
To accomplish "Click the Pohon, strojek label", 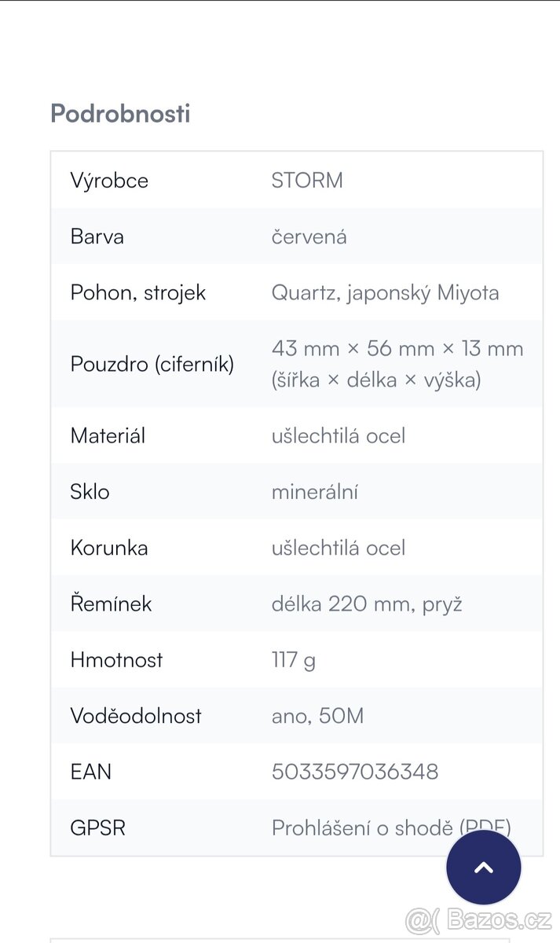I will (138, 293).
